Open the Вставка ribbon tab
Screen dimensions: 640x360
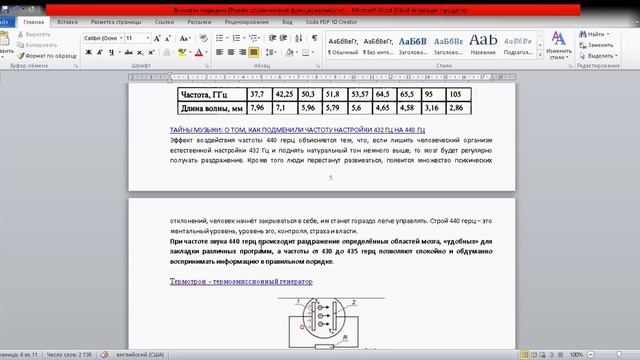point(67,22)
